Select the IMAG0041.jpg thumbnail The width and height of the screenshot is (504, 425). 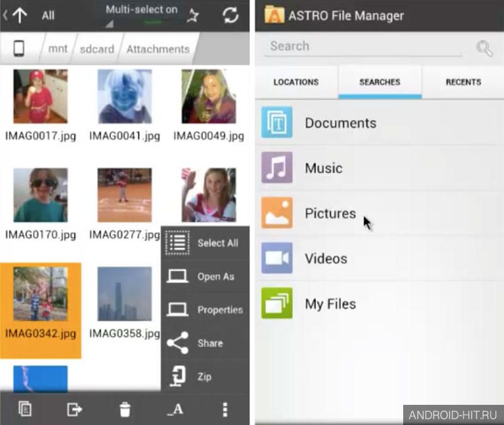pyautogui.click(x=125, y=96)
